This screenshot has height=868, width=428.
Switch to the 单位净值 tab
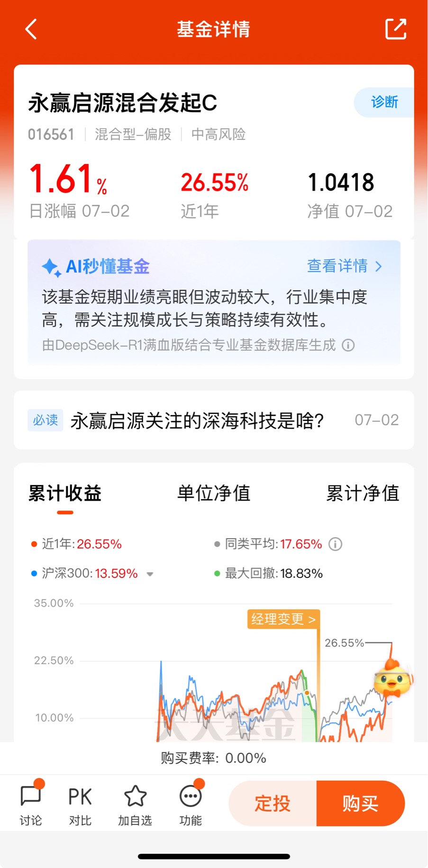pyautogui.click(x=214, y=493)
